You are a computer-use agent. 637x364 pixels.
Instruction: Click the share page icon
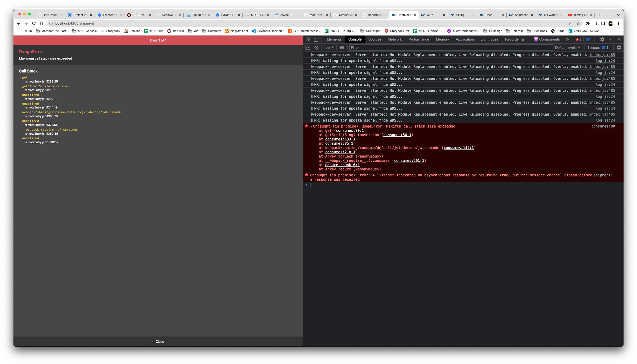(x=571, y=23)
